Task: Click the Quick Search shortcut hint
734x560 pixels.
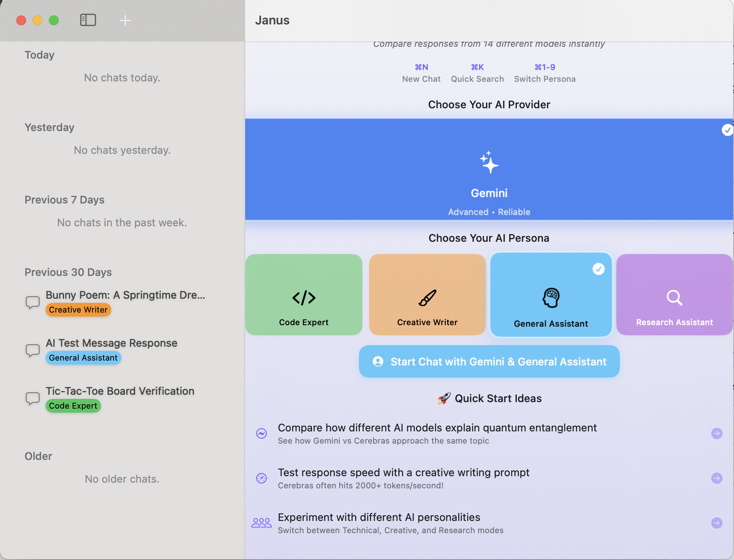Action: click(477, 73)
